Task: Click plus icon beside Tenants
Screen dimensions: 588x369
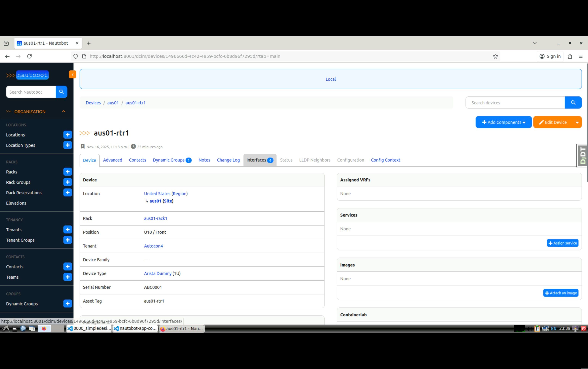Action: (x=67, y=229)
